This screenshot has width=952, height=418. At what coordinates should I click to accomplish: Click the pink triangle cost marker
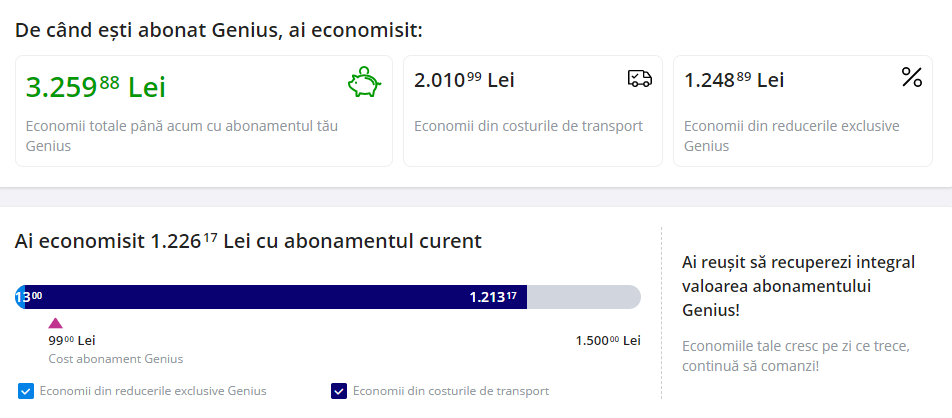click(x=55, y=323)
